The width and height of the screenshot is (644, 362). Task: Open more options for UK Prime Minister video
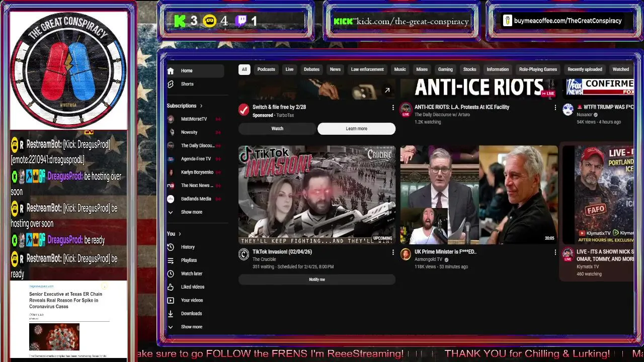click(555, 252)
